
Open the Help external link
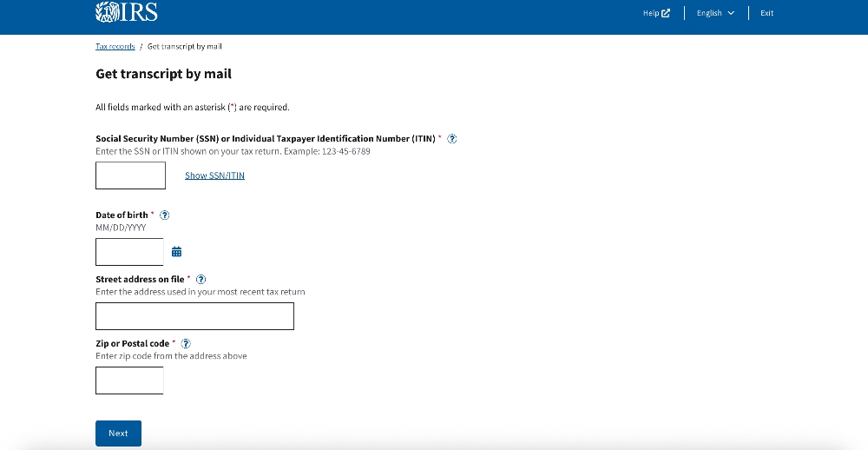656,13
